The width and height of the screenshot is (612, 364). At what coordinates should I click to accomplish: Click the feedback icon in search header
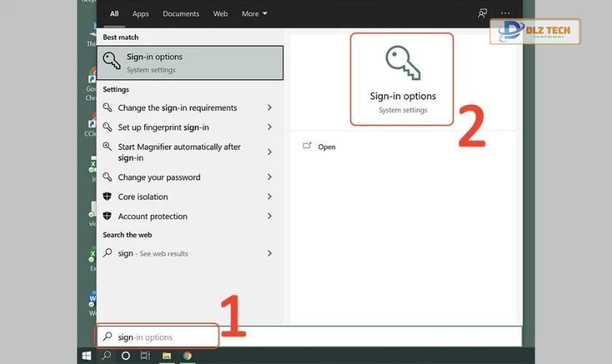pos(482,13)
